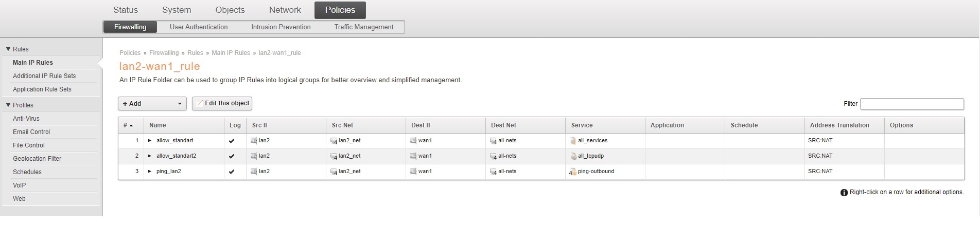Click the Edit this object button
The width and height of the screenshot is (980, 226).
coord(222,104)
